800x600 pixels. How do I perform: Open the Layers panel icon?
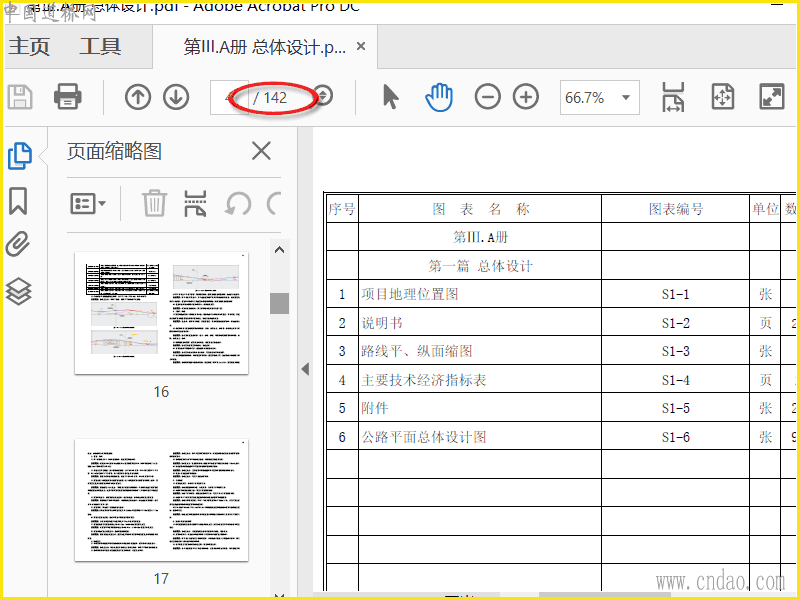pyautogui.click(x=18, y=291)
